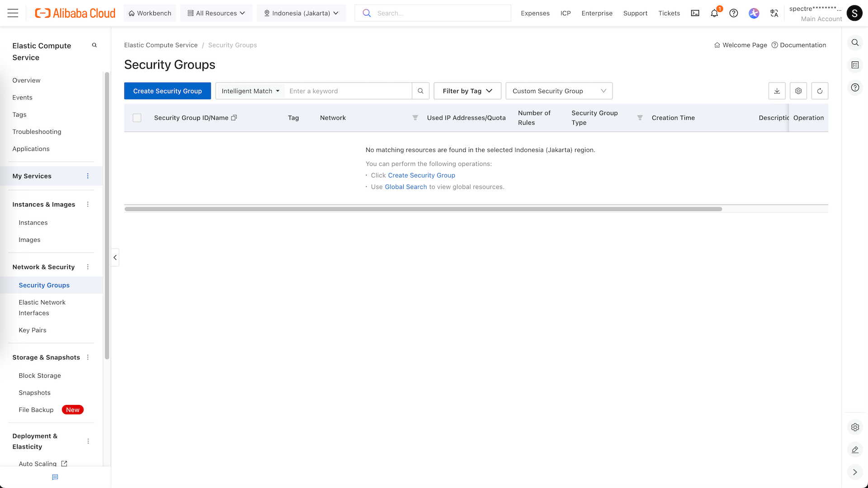
Task: Expand the Indonesia (Jakarta) region dropdown
Action: coord(301,13)
